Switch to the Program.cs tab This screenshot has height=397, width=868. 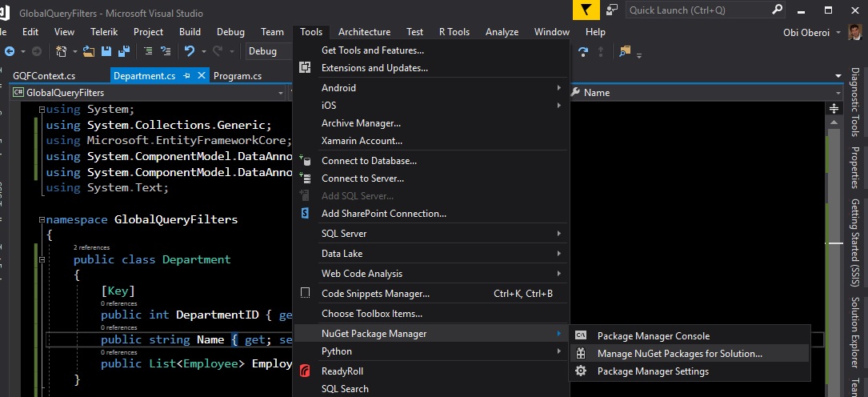(x=238, y=76)
